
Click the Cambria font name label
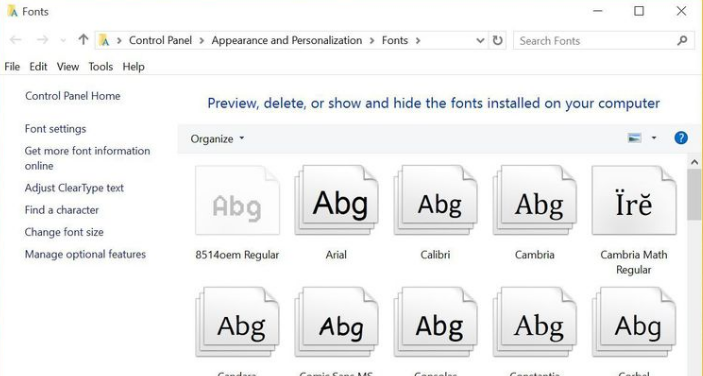534,255
